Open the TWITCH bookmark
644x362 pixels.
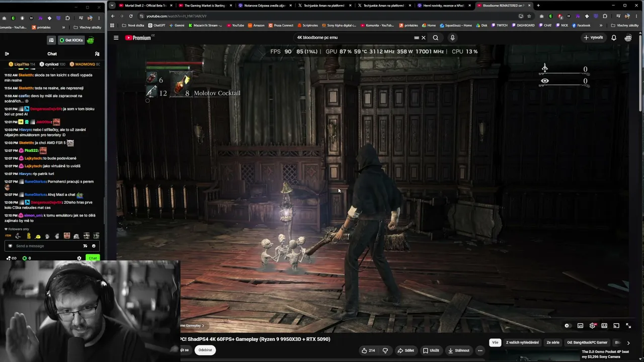tap(500, 25)
